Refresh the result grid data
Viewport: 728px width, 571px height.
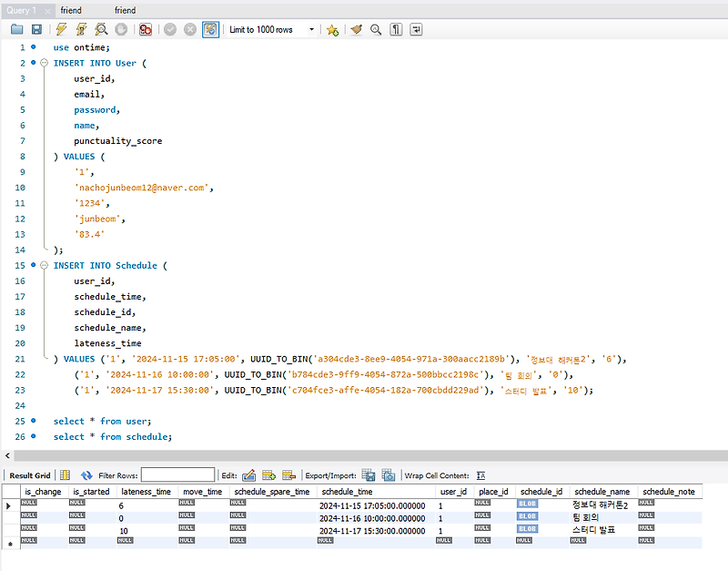tap(86, 474)
